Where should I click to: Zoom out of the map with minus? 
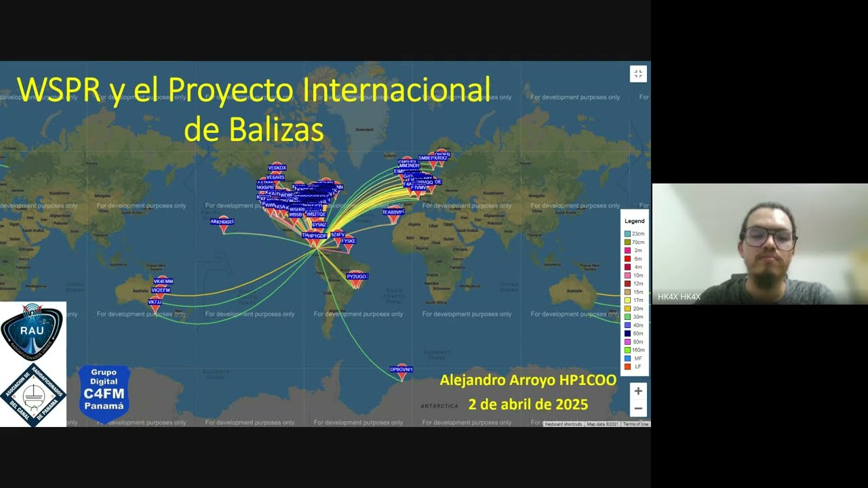pyautogui.click(x=638, y=409)
